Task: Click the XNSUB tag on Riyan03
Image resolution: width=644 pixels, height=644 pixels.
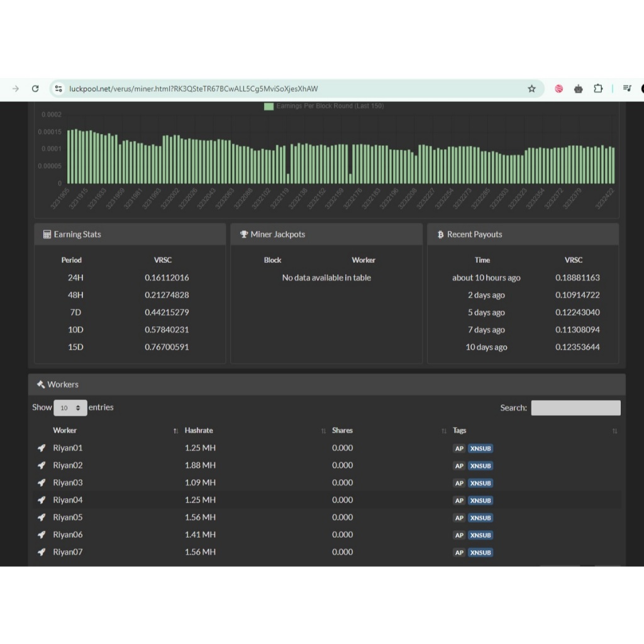Action: click(x=480, y=483)
